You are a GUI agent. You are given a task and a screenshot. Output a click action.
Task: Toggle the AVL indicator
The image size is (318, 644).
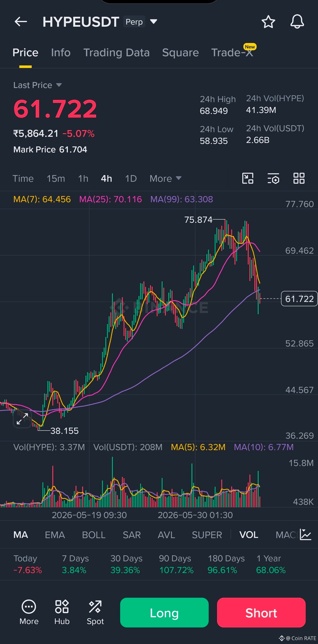pos(166,535)
